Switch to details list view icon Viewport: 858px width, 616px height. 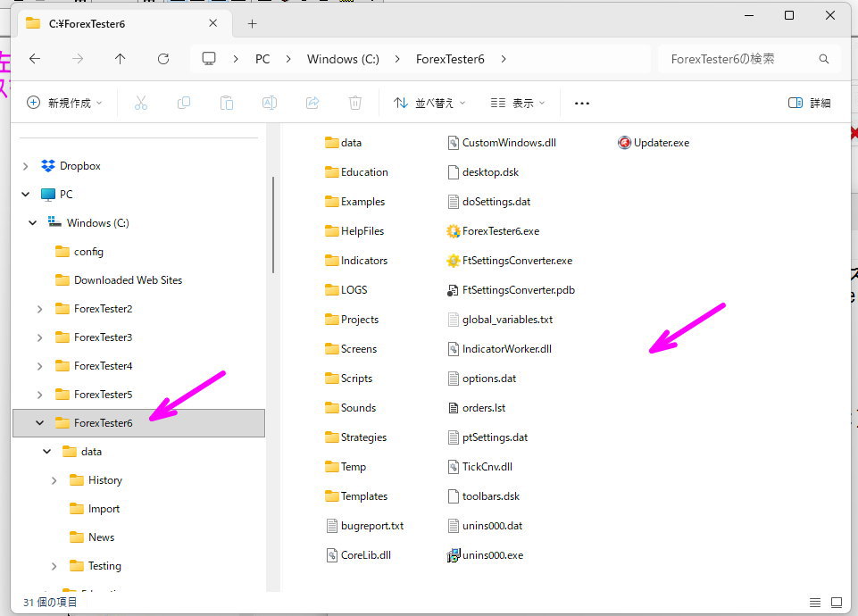coord(815,603)
